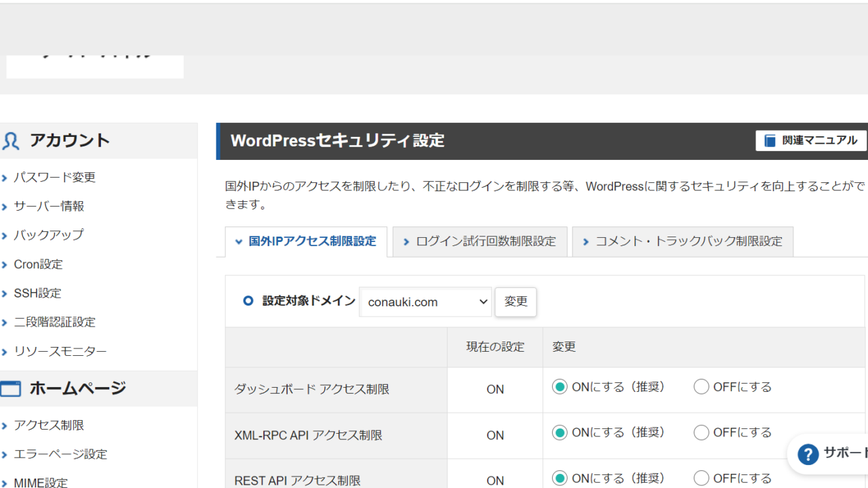Open Cron設定 link
Image resolution: width=868 pixels, height=488 pixels.
point(38,264)
